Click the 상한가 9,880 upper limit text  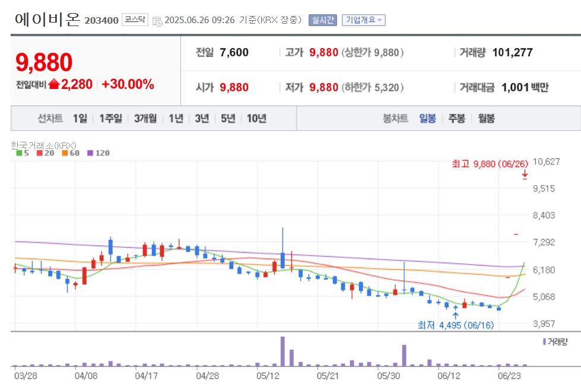click(372, 52)
